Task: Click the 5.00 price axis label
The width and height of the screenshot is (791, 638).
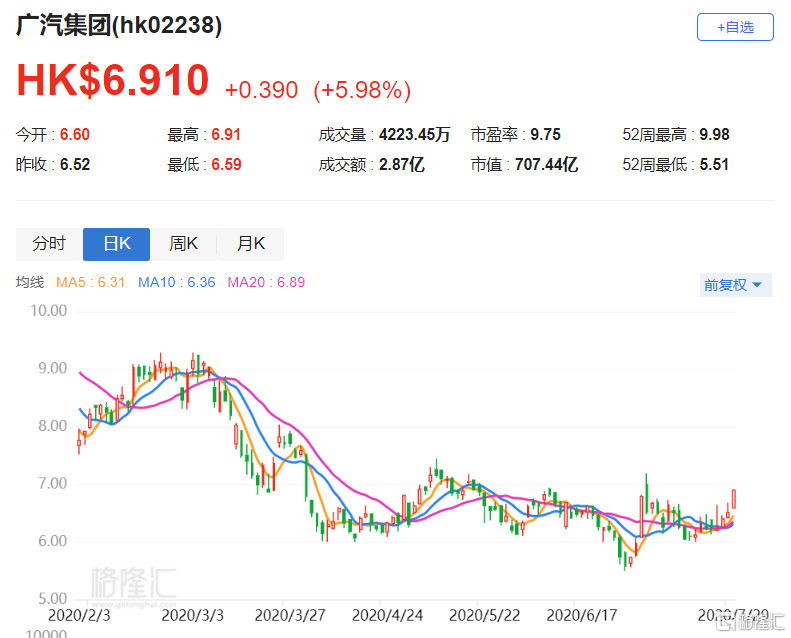Action: (52, 598)
